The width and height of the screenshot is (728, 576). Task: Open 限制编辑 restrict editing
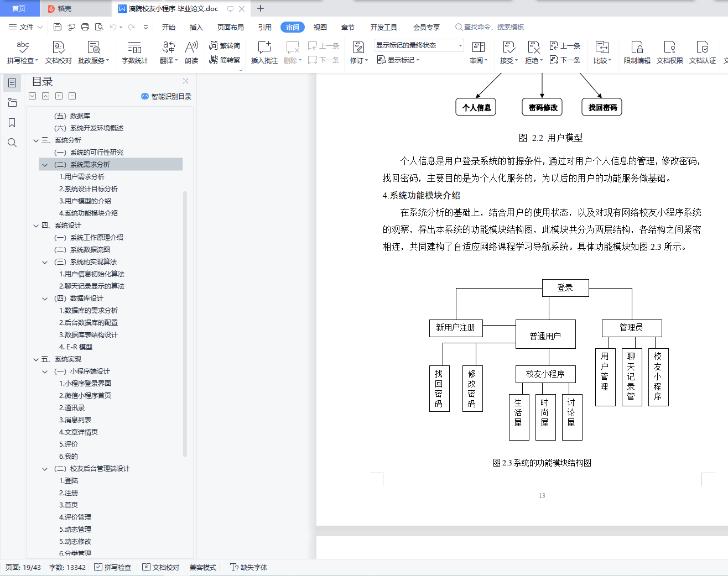pyautogui.click(x=637, y=53)
